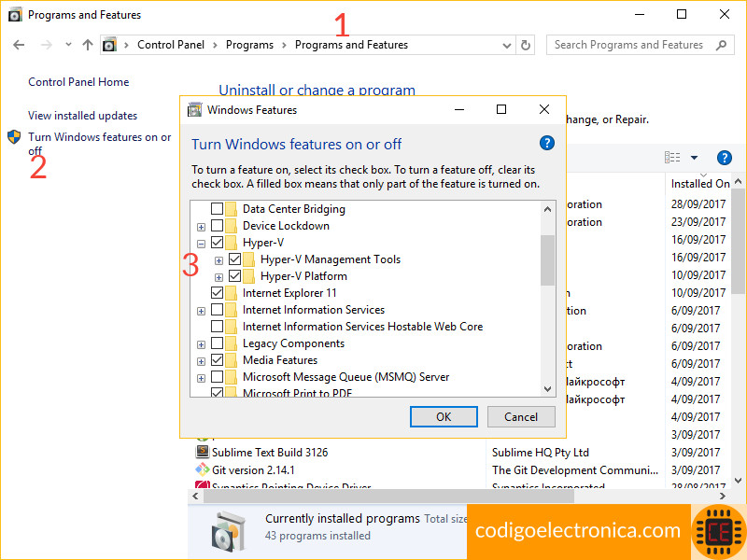Open View installed updates link
Screen dimensions: 747x560
pos(82,116)
